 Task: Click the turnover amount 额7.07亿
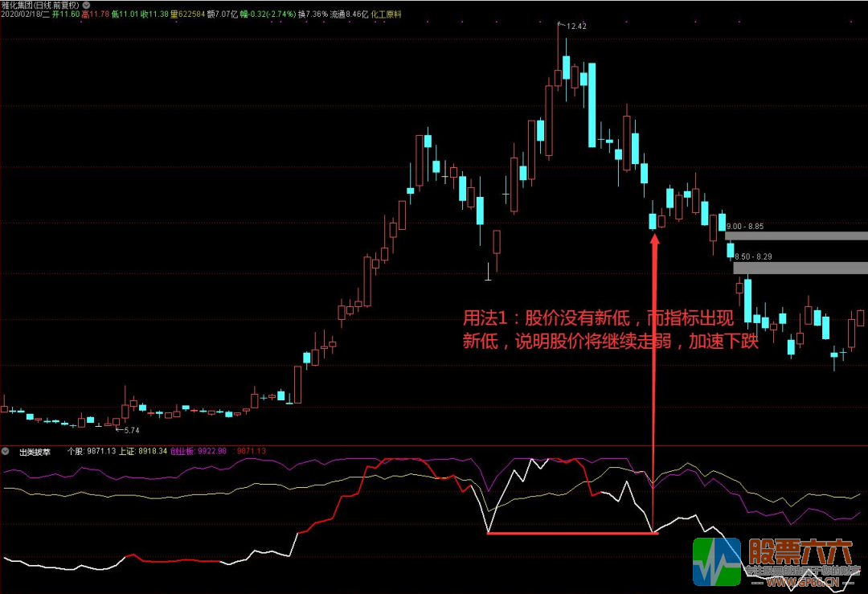point(223,14)
